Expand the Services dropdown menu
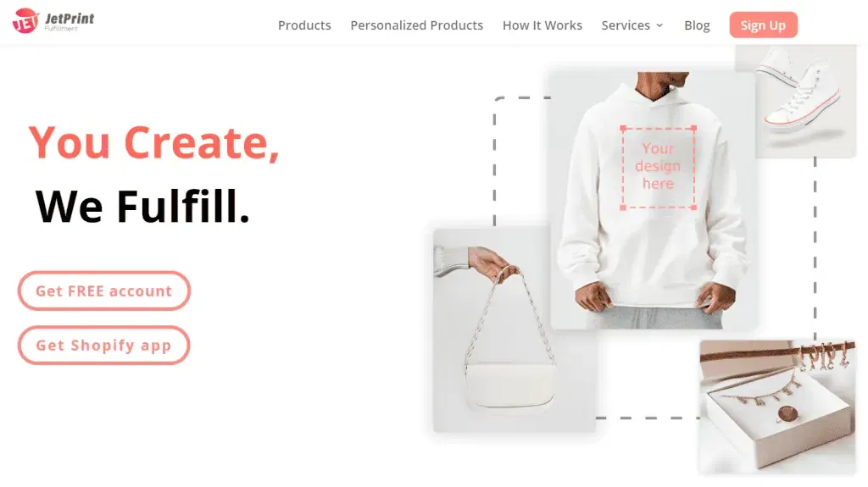Image resolution: width=868 pixels, height=487 pixels. click(632, 25)
